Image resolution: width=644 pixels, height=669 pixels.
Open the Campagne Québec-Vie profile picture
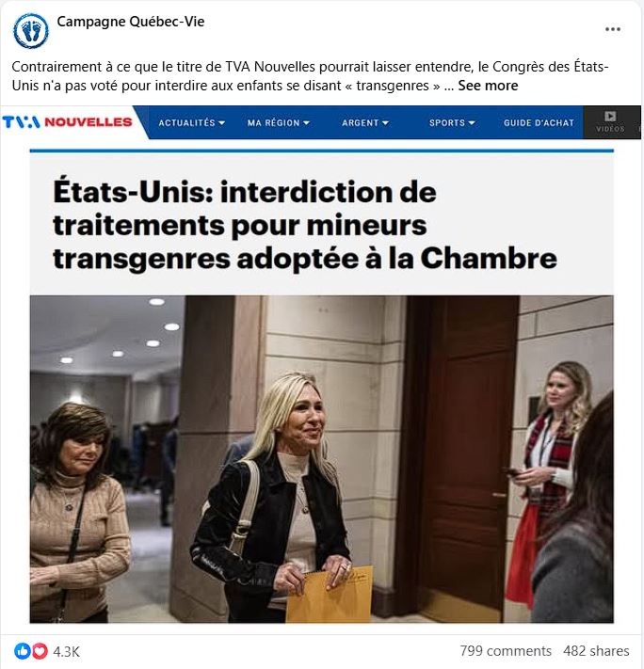tap(31, 31)
